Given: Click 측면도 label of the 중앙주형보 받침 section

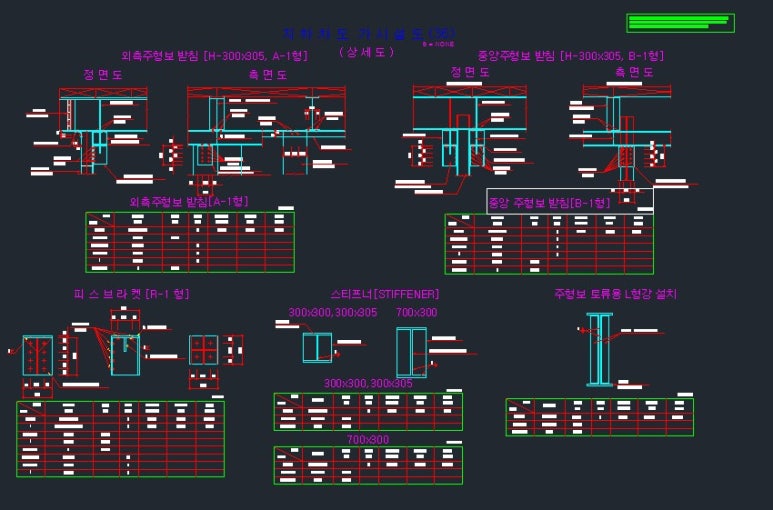Looking at the screenshot, I should coord(634,72).
